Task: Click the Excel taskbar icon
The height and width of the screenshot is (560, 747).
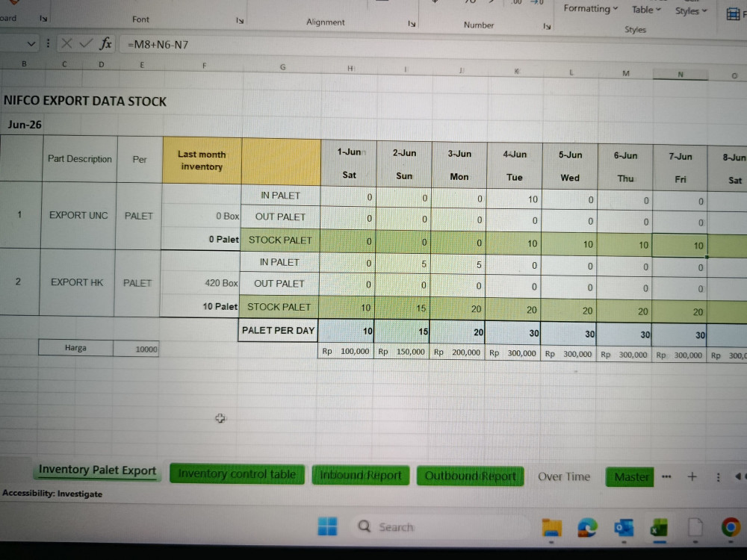Action: [x=660, y=528]
